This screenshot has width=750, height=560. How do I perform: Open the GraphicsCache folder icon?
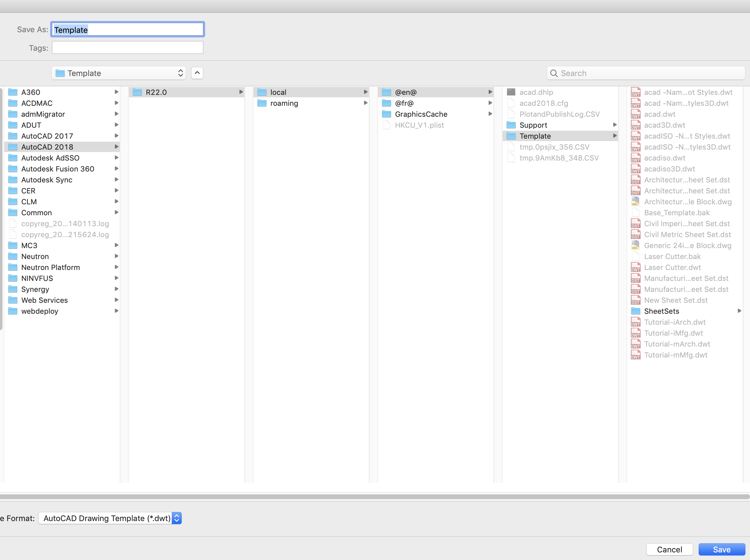(x=387, y=114)
